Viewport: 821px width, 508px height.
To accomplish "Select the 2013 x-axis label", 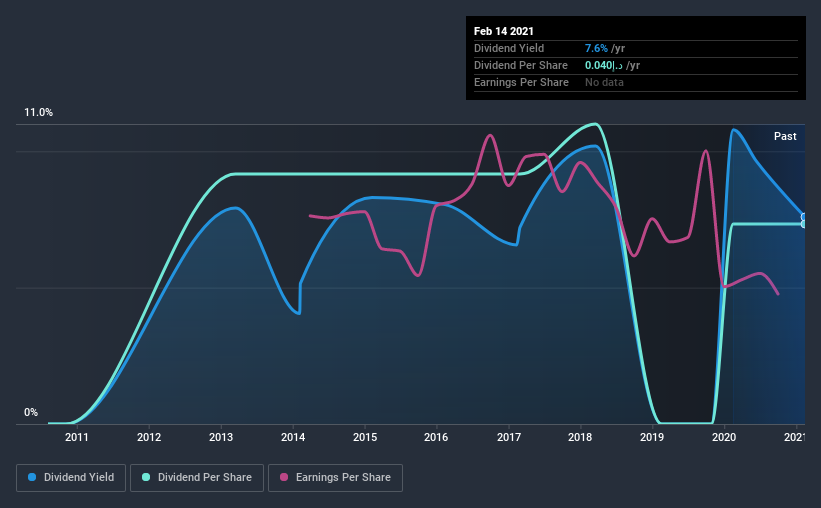I will (x=221, y=437).
